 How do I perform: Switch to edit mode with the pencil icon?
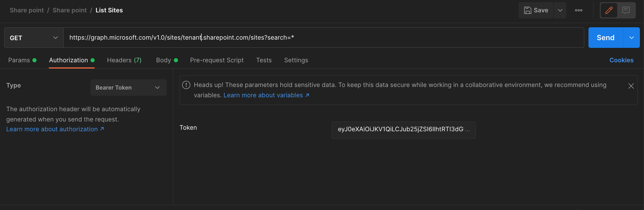click(x=609, y=10)
